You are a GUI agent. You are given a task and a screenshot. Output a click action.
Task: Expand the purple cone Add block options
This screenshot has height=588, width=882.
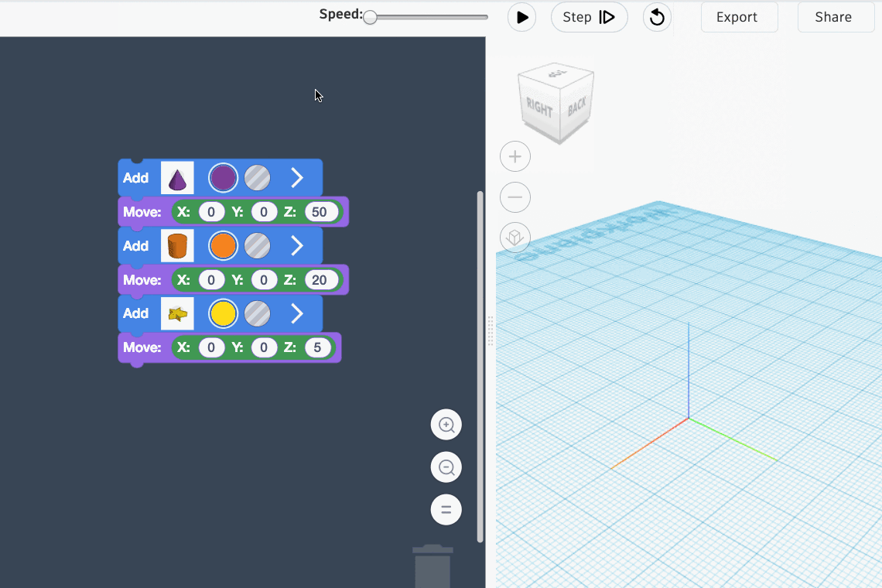[x=297, y=179]
